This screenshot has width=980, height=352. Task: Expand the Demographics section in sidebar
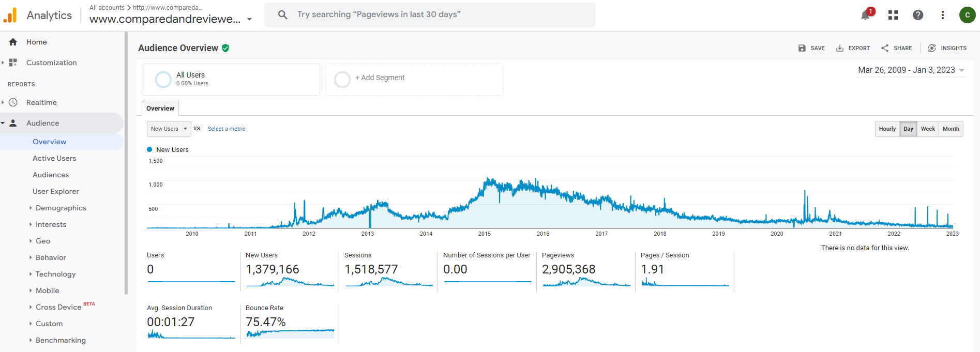pyautogui.click(x=61, y=208)
